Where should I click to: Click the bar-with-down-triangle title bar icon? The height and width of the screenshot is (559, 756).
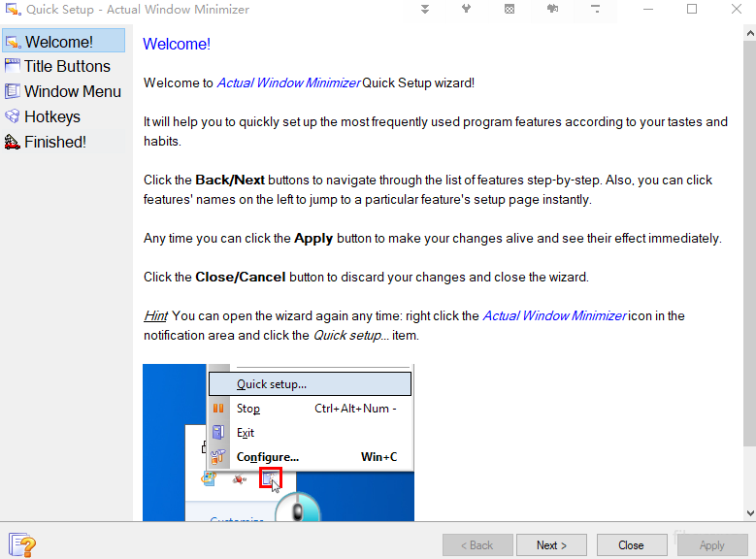(595, 10)
